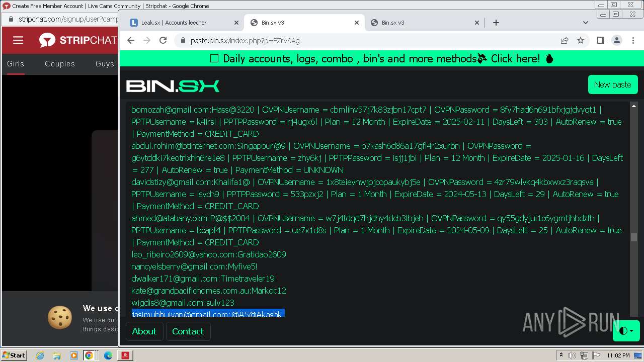Click the dwalker171@gmail.com line
Screen dimensions: 644x362
(203, 279)
